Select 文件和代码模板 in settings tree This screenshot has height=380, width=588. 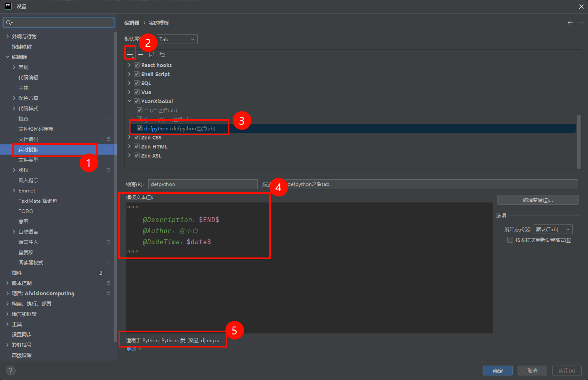click(36, 129)
